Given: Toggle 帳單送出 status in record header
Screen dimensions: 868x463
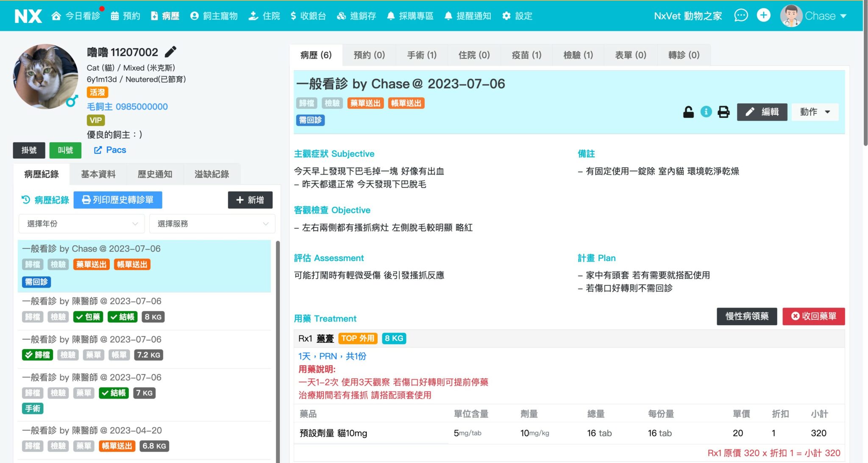Looking at the screenshot, I should click(406, 103).
